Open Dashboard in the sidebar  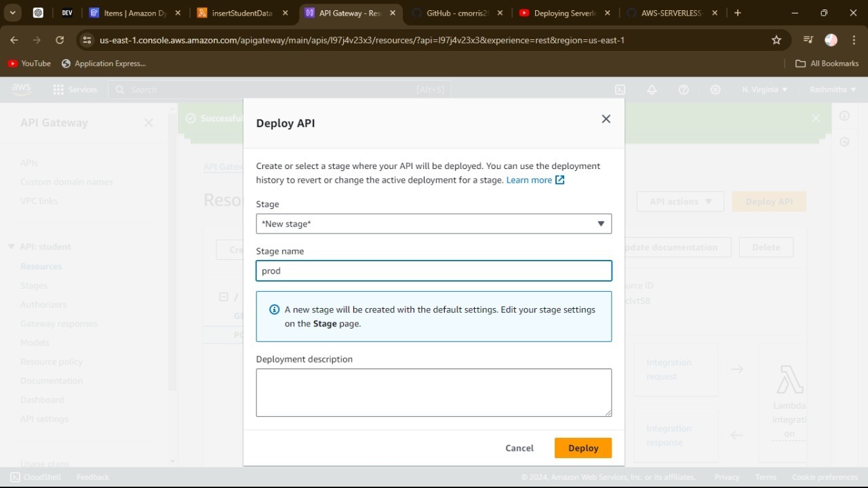pos(42,400)
